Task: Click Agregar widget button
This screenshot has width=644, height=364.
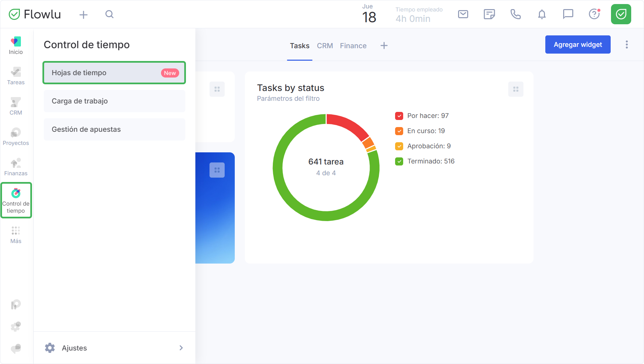Action: point(578,44)
